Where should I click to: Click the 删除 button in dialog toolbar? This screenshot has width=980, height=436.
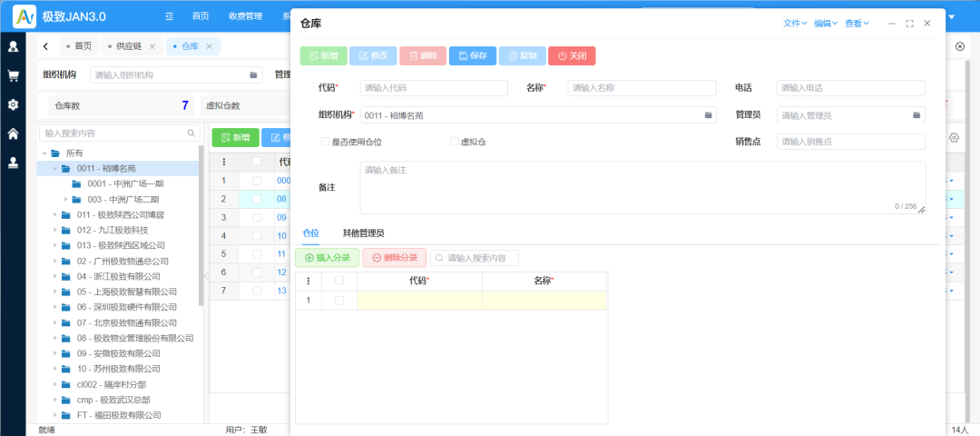tap(423, 55)
